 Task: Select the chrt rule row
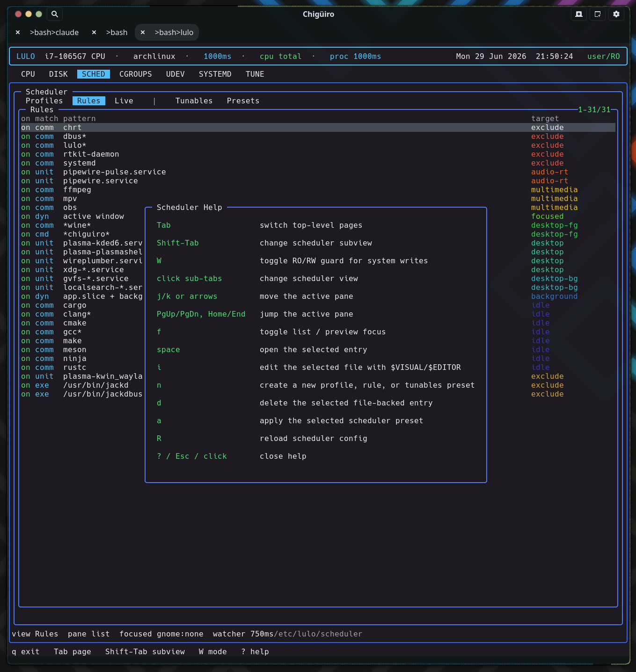pyautogui.click(x=318, y=127)
